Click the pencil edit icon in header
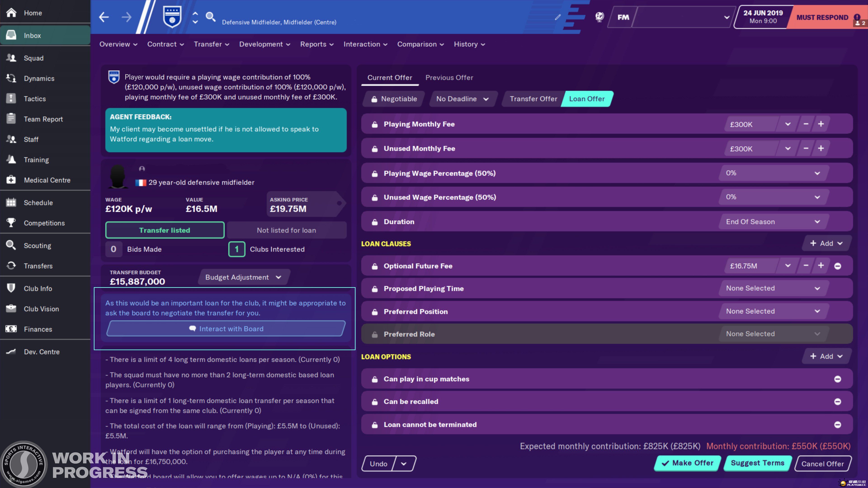Viewport: 868px width, 488px height. [x=558, y=17]
